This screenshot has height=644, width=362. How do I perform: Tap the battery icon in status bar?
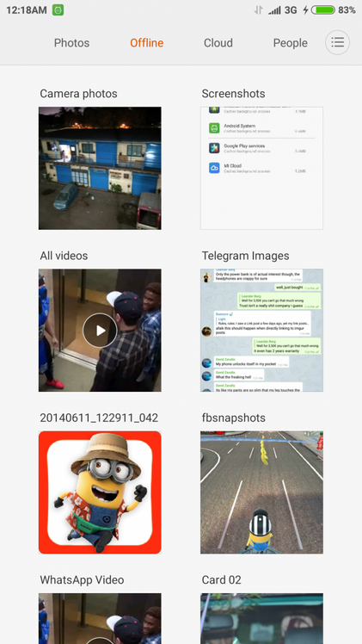click(323, 9)
